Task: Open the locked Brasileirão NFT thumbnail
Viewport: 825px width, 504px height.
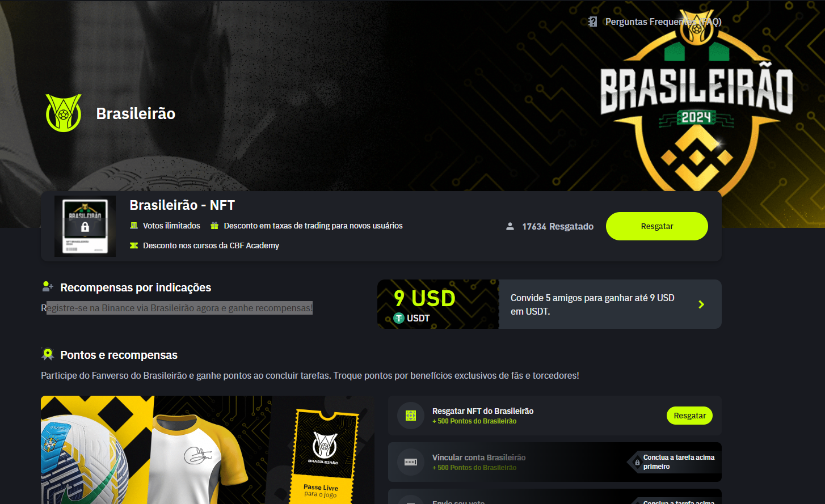Action: 85,226
